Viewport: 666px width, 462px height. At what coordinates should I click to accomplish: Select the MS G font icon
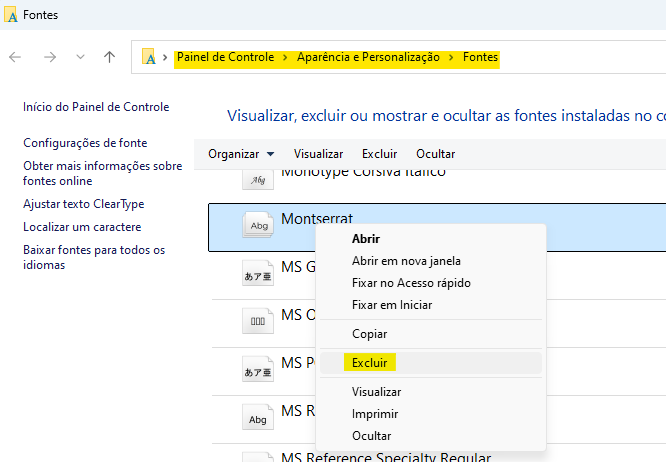(258, 273)
